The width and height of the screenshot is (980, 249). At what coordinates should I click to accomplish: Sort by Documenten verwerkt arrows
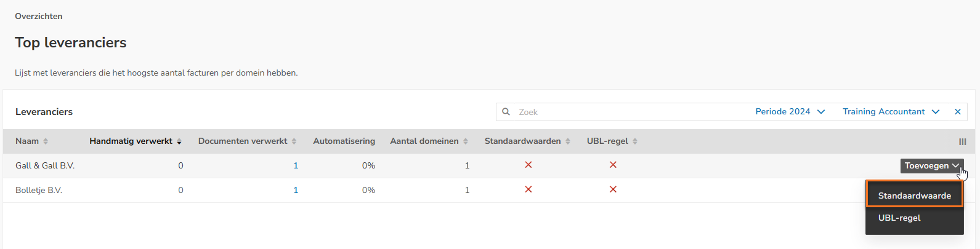click(294, 141)
